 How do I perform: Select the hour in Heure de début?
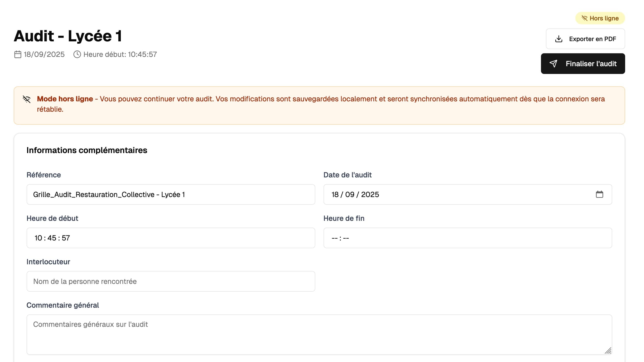38,238
